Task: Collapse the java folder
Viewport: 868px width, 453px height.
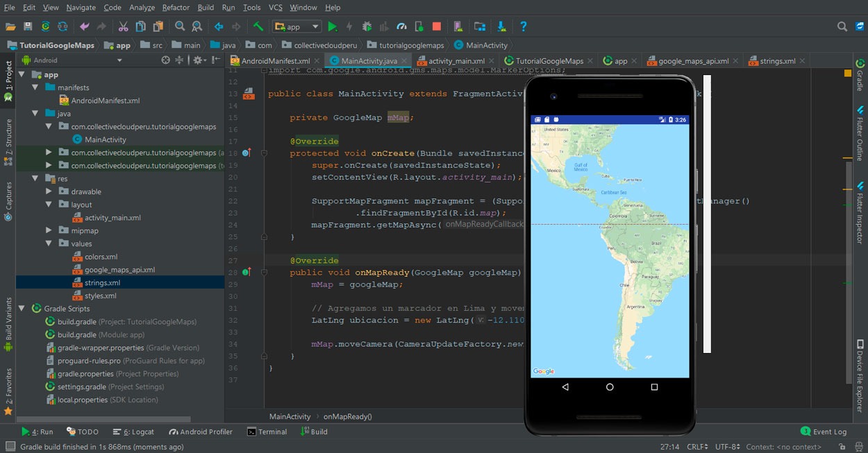Action: (x=35, y=113)
